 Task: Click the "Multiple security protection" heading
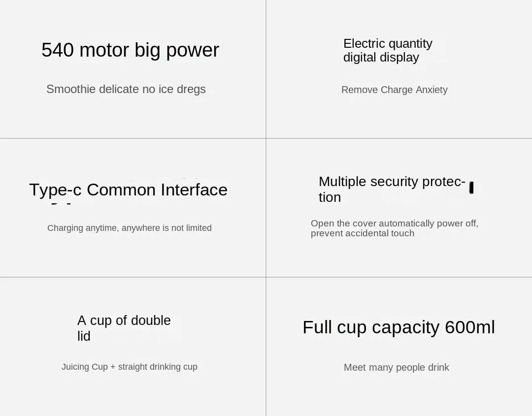392,189
